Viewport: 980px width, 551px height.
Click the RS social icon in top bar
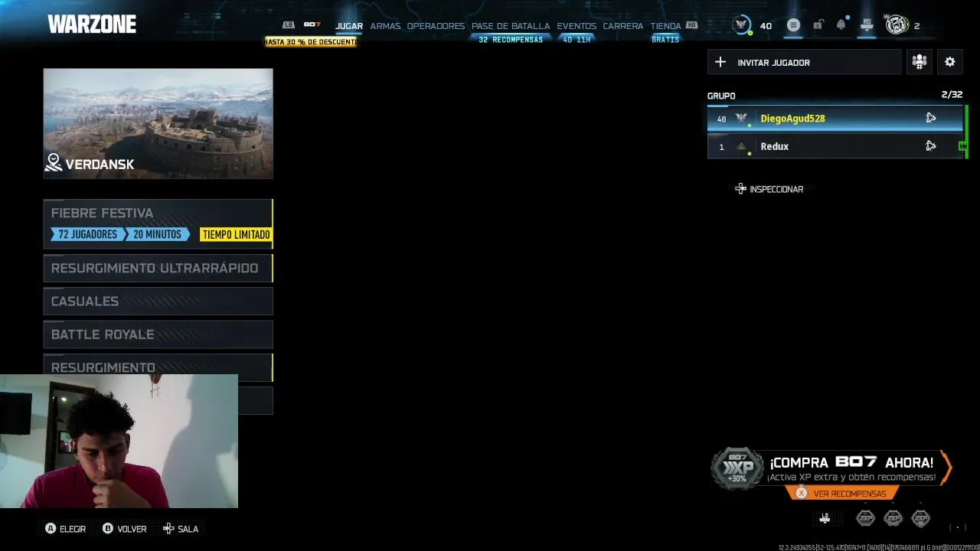pyautogui.click(x=867, y=25)
